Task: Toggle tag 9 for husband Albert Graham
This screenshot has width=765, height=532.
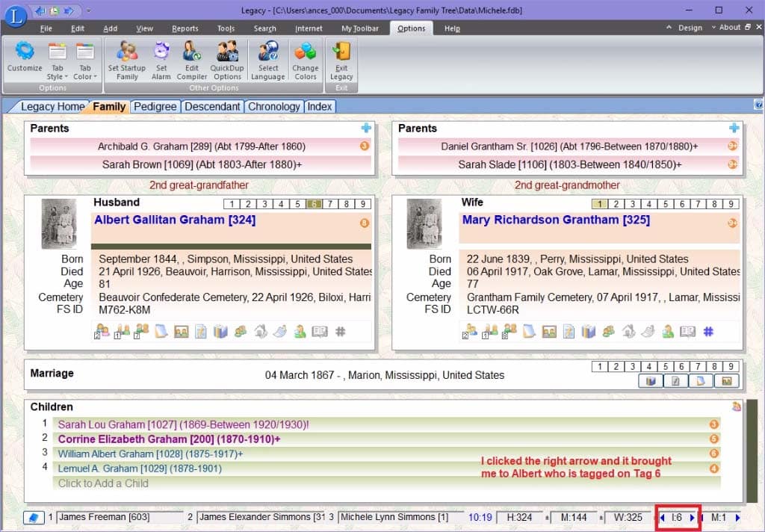Action: [x=363, y=204]
